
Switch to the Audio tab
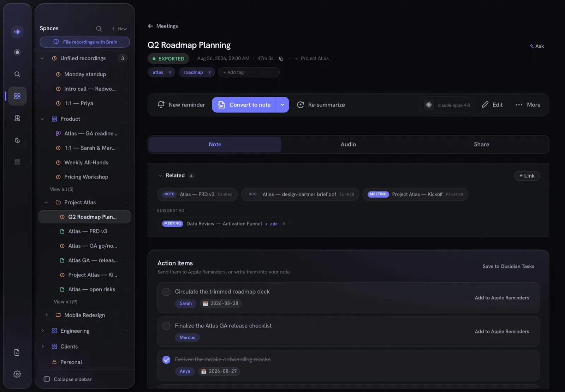point(348,144)
